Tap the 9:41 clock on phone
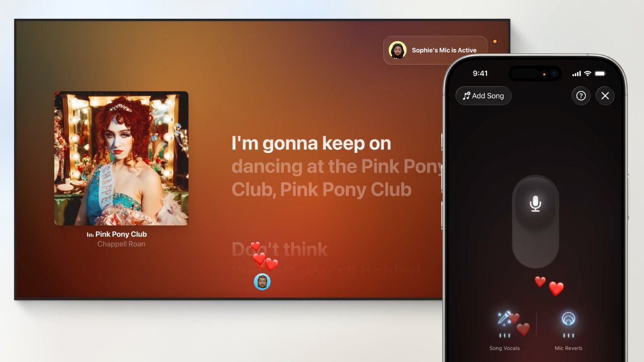Screen dimensions: 644x362 [480, 73]
